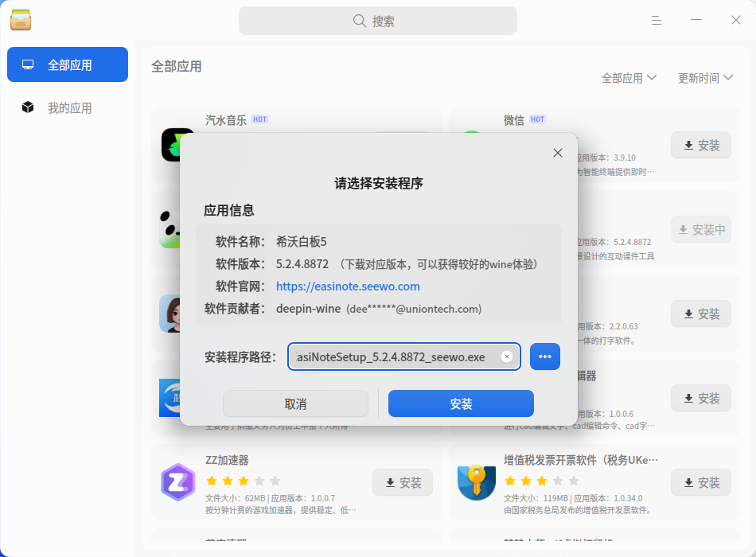Click 取消 to cancel the dialog

click(x=295, y=403)
